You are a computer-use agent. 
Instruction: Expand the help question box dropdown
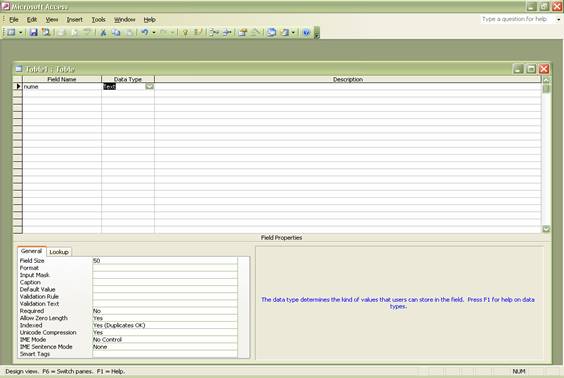click(x=558, y=19)
